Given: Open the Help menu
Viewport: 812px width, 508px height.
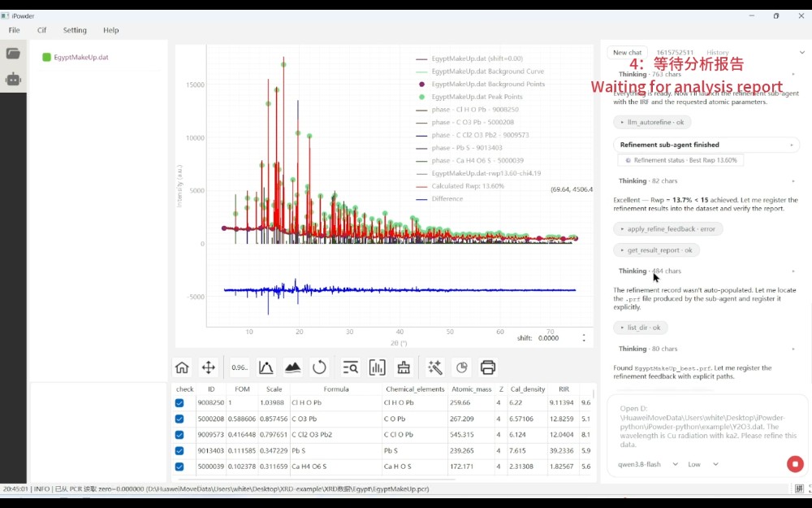Looking at the screenshot, I should [x=110, y=30].
